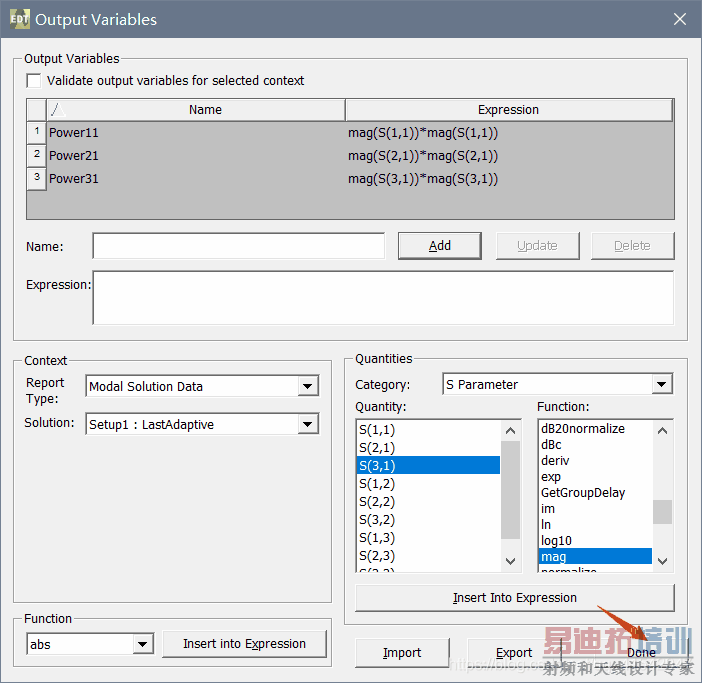702x683 pixels.
Task: Select exp in Function list
Action: pos(595,477)
